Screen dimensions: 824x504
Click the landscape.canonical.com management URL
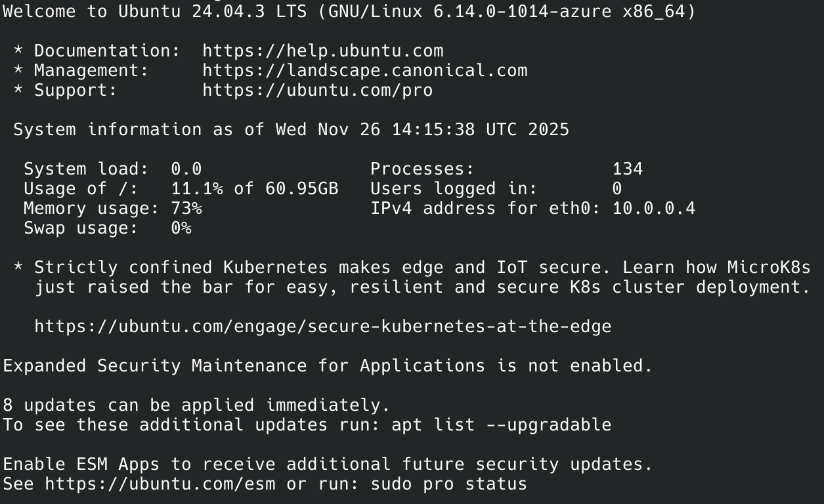point(364,71)
